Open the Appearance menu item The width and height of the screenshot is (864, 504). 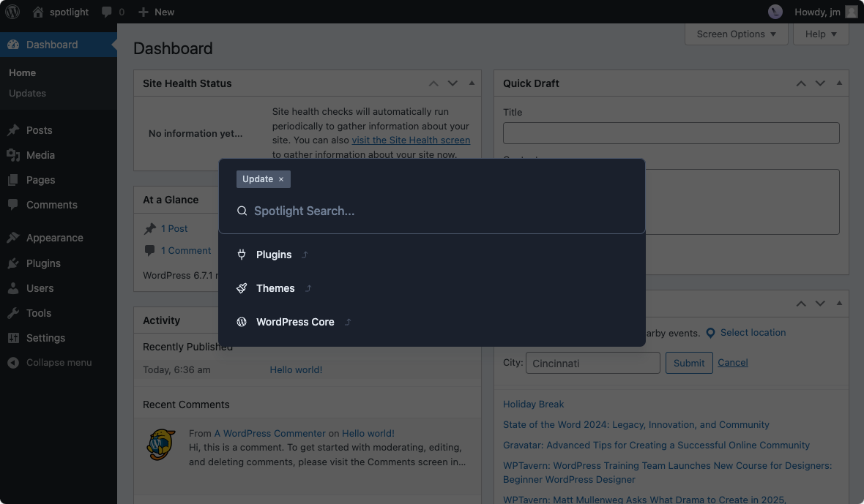tap(59, 238)
